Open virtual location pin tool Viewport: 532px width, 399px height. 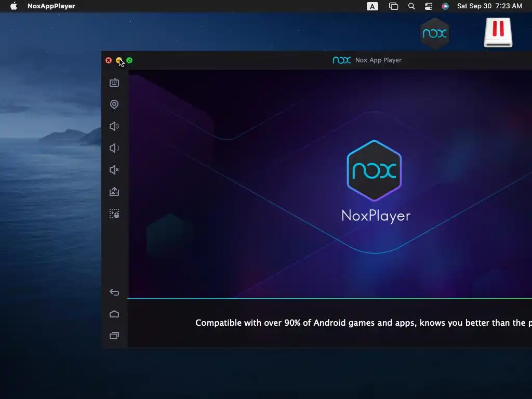114,104
